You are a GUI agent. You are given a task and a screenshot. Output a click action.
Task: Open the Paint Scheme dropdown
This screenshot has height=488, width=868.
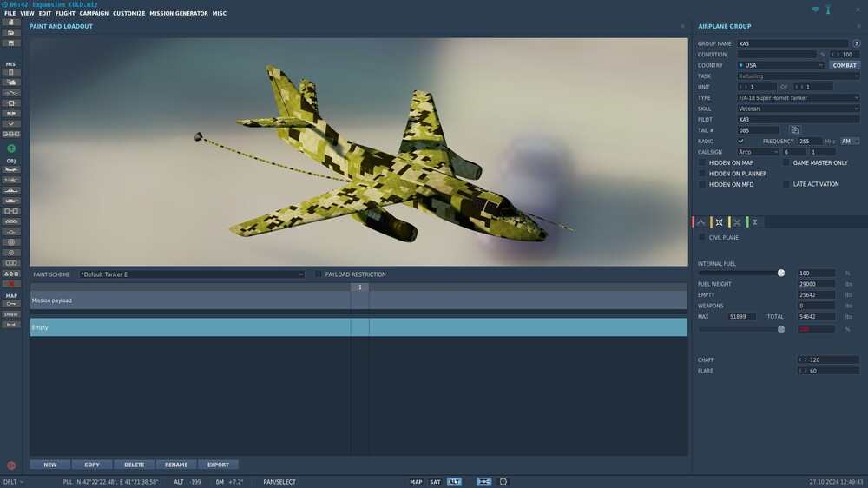(x=192, y=274)
